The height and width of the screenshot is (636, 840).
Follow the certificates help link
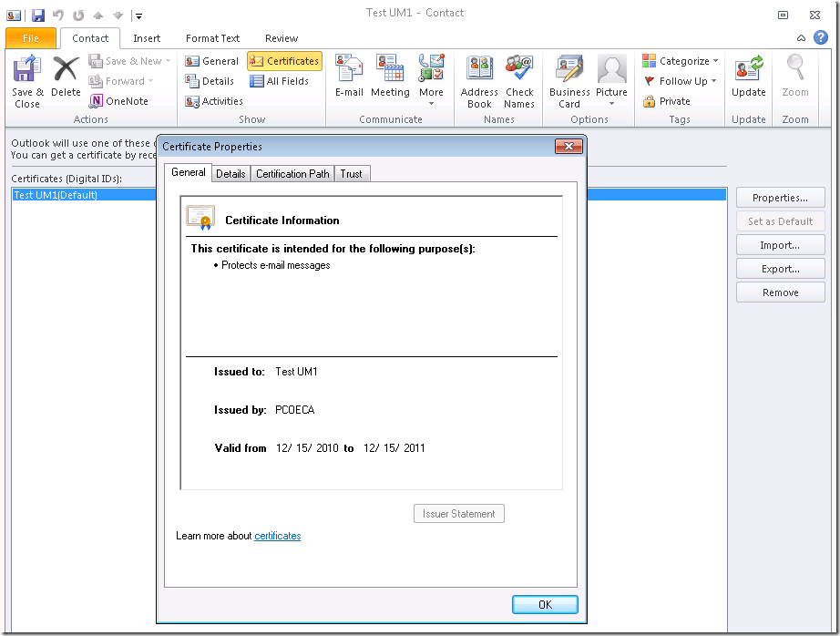click(x=278, y=536)
